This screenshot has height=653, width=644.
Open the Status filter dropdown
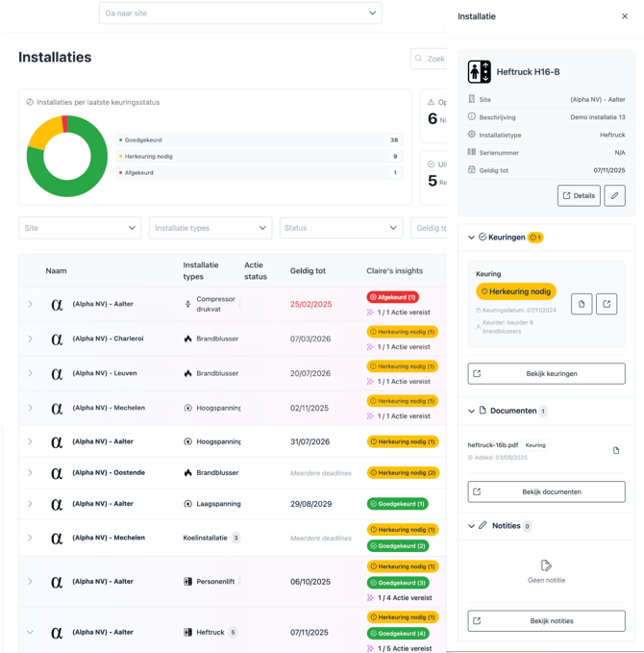pyautogui.click(x=341, y=228)
